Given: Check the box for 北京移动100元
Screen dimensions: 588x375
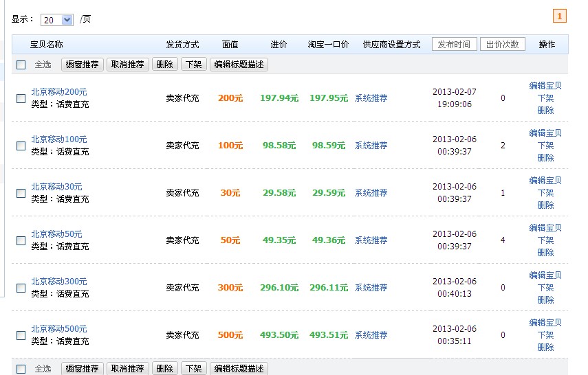Looking at the screenshot, I should pos(21,146).
